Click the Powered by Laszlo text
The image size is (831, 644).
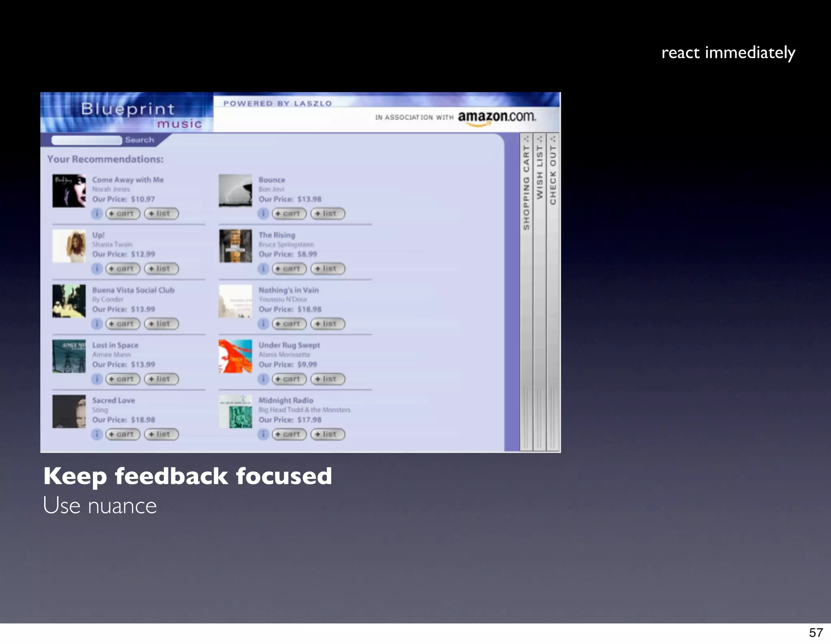pyautogui.click(x=278, y=103)
